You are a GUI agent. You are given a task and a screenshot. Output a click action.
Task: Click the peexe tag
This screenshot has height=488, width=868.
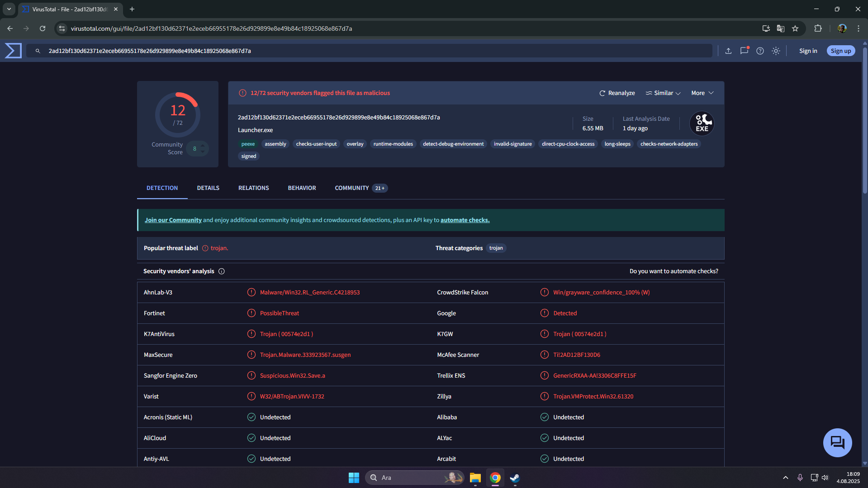(248, 144)
